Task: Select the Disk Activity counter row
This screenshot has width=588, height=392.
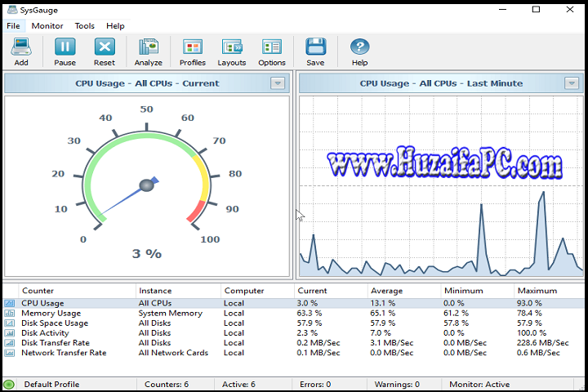Action: (294, 332)
